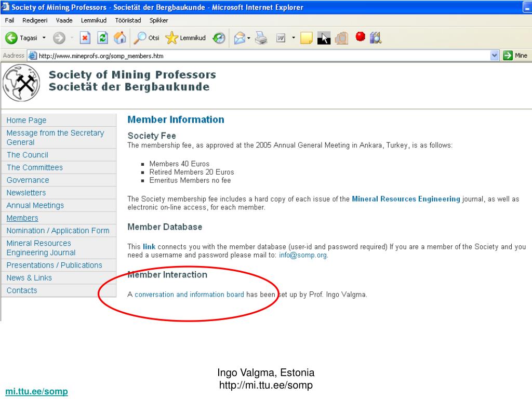Open the Fail menu
The height and width of the screenshot is (399, 532).
click(9, 20)
